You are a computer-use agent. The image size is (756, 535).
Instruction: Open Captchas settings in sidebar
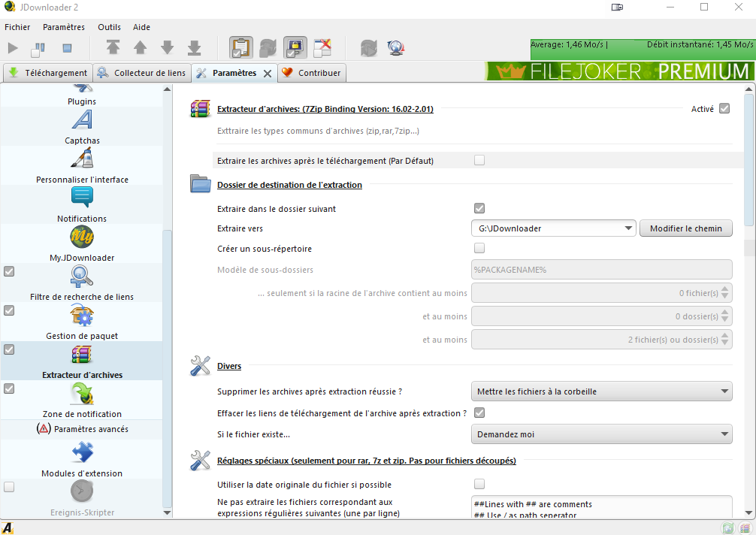pyautogui.click(x=82, y=127)
